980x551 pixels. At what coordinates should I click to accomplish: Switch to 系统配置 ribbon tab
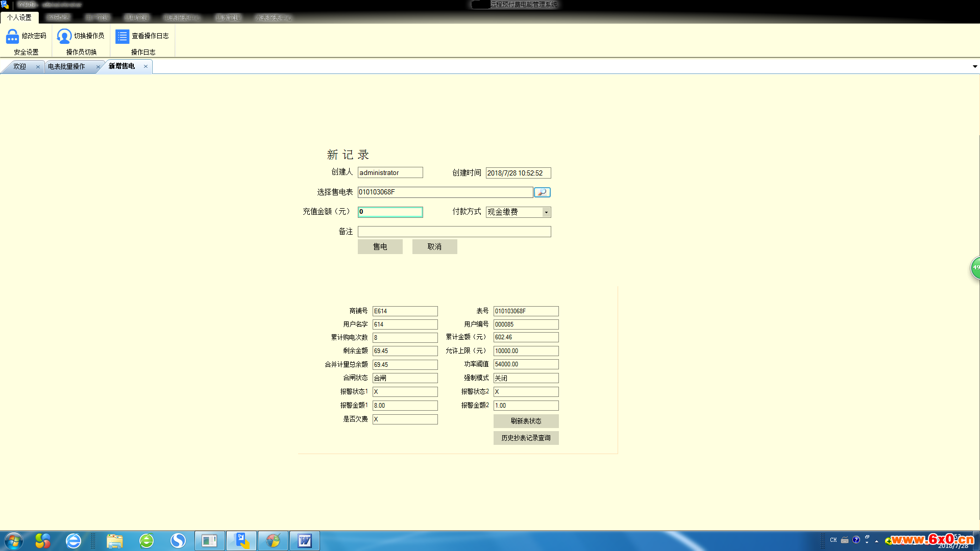click(58, 17)
